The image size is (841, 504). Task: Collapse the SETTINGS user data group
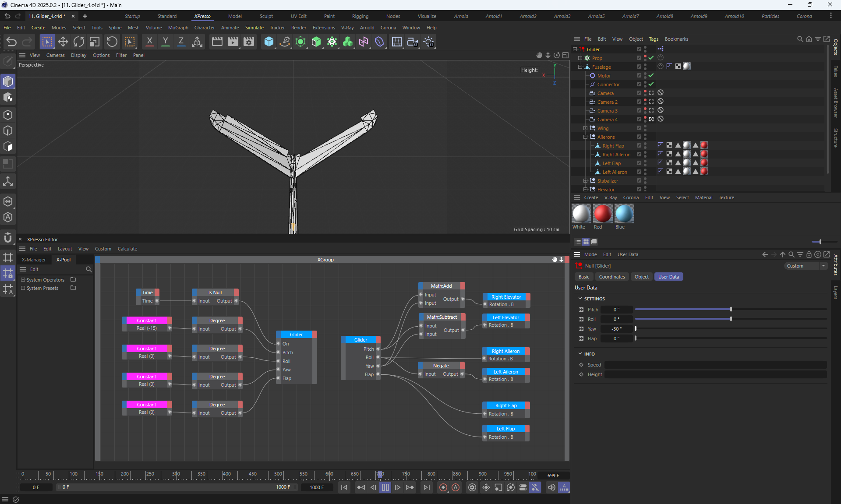coord(580,299)
